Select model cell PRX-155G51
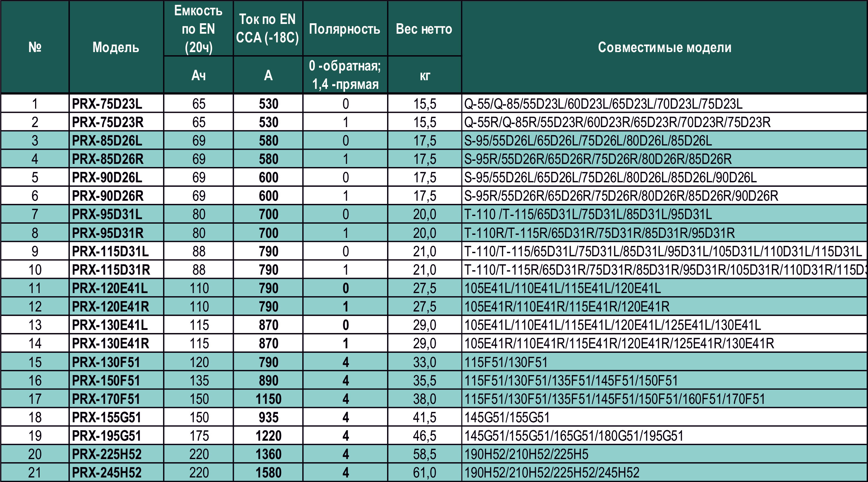 [x=116, y=417]
